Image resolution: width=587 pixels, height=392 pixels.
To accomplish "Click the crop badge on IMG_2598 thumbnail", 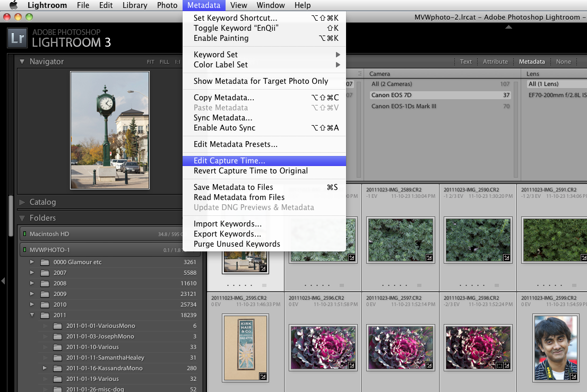I will click(498, 365).
